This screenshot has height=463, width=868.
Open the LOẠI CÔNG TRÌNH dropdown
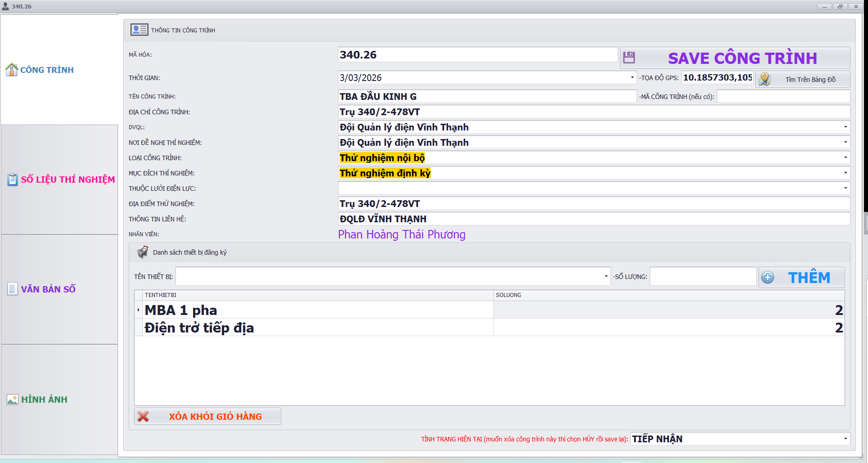845,157
